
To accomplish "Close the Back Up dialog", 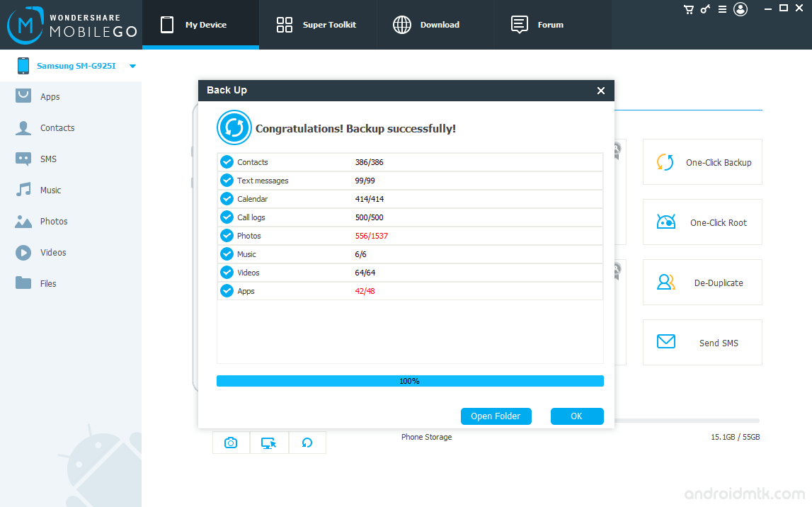I will [601, 91].
